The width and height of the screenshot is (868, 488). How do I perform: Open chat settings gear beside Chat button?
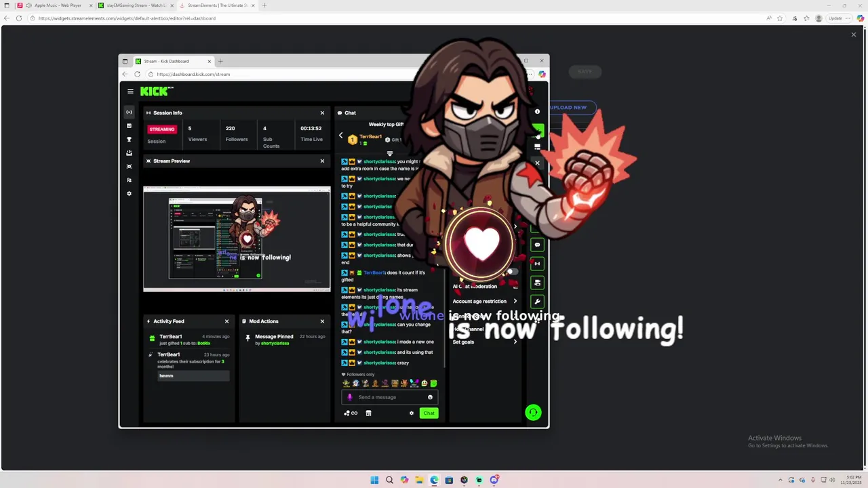[x=411, y=413]
